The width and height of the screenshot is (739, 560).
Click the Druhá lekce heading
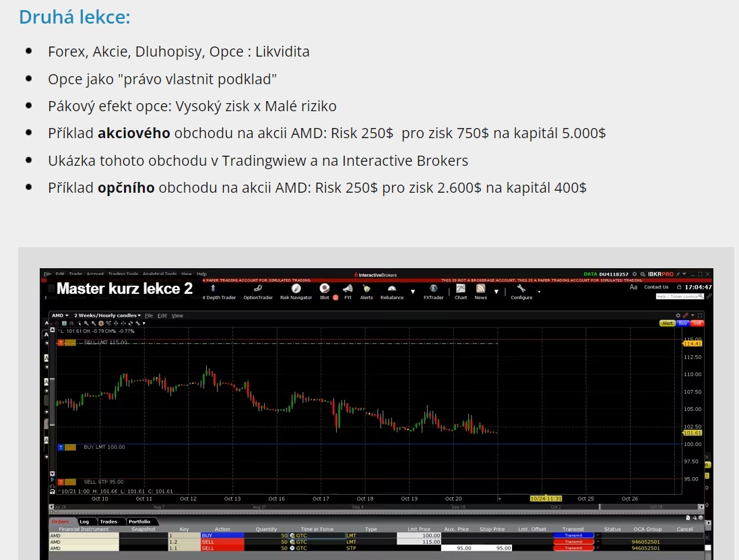click(75, 17)
